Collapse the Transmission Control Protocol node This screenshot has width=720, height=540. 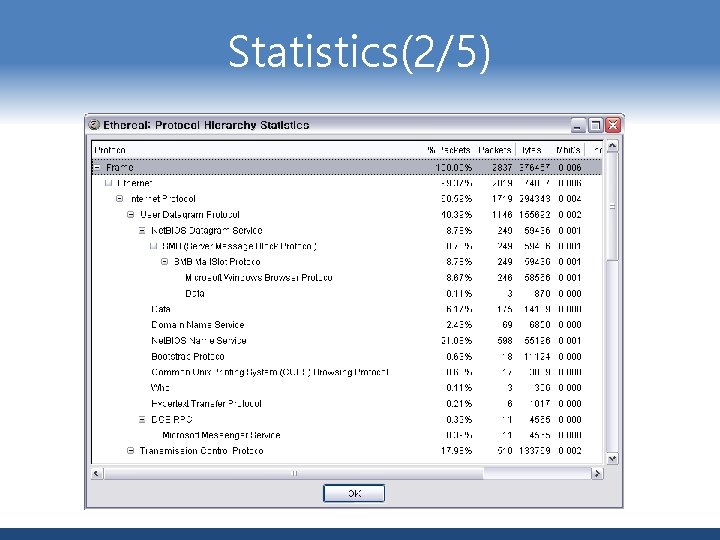pos(130,451)
